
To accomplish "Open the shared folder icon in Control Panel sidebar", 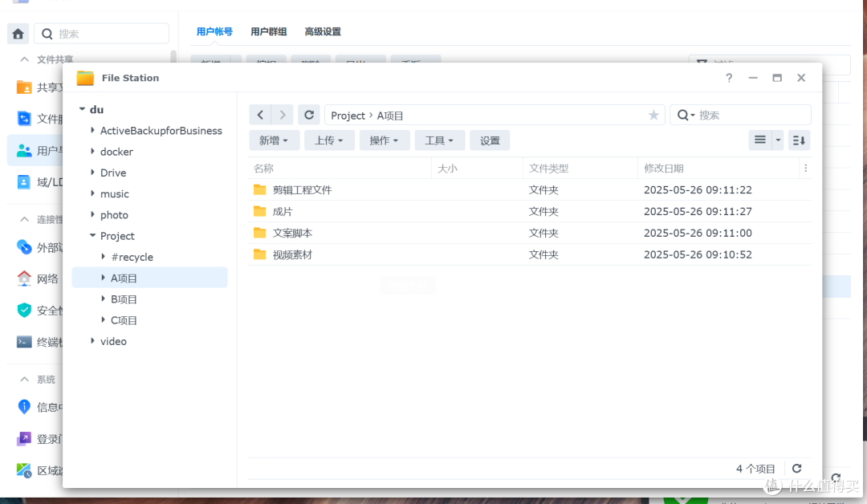I will (24, 87).
